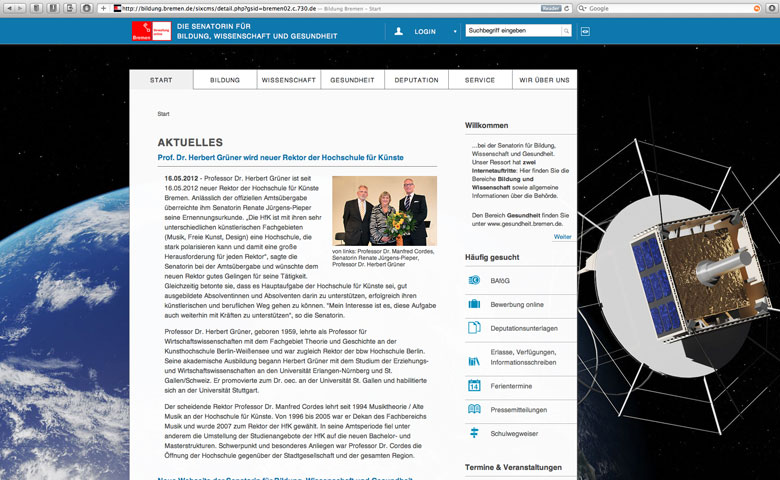Image resolution: width=780 pixels, height=480 pixels.
Task: Click the Start breadcrumb
Action: pos(163,114)
